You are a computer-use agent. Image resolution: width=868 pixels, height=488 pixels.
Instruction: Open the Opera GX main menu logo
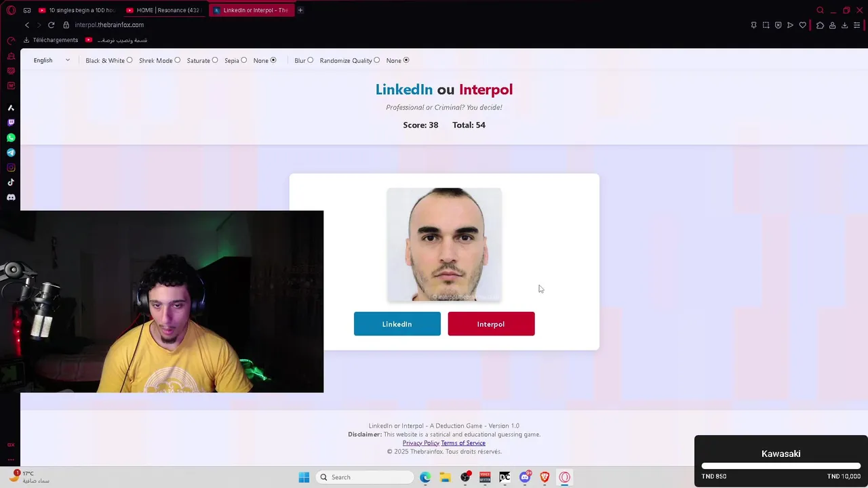point(11,10)
